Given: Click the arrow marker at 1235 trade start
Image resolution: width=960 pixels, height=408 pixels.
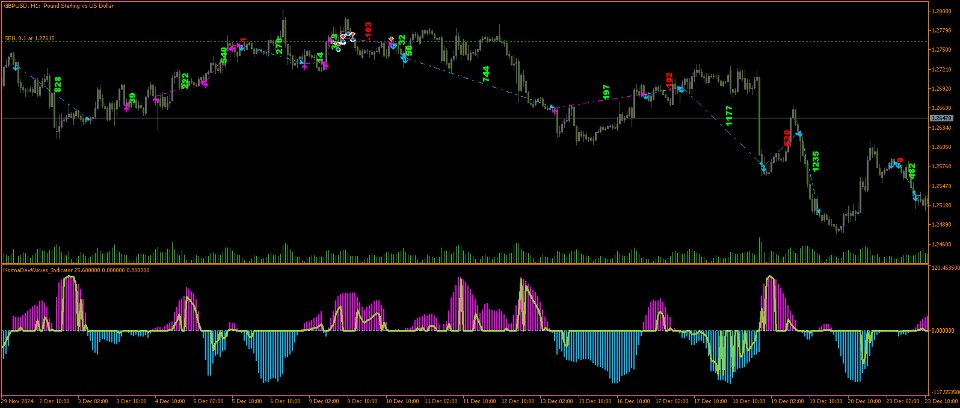Looking at the screenshot, I should click(x=798, y=134).
